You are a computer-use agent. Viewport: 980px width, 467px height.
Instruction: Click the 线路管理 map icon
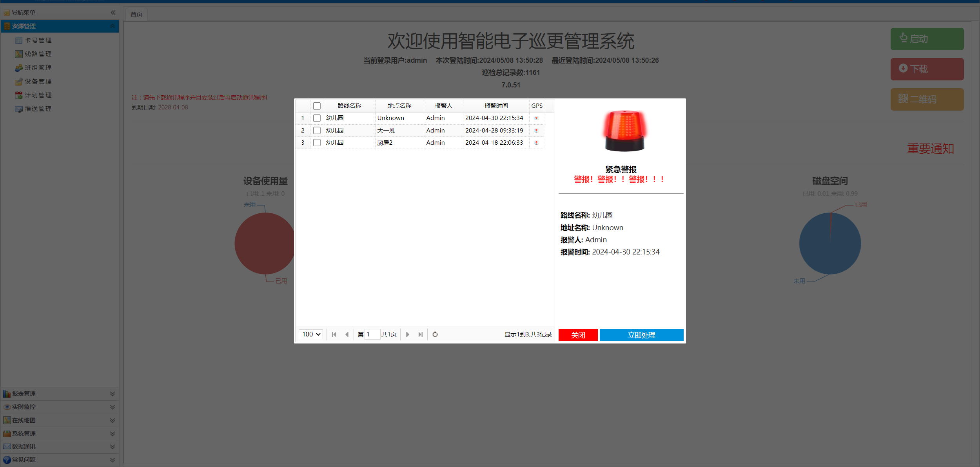tap(19, 54)
